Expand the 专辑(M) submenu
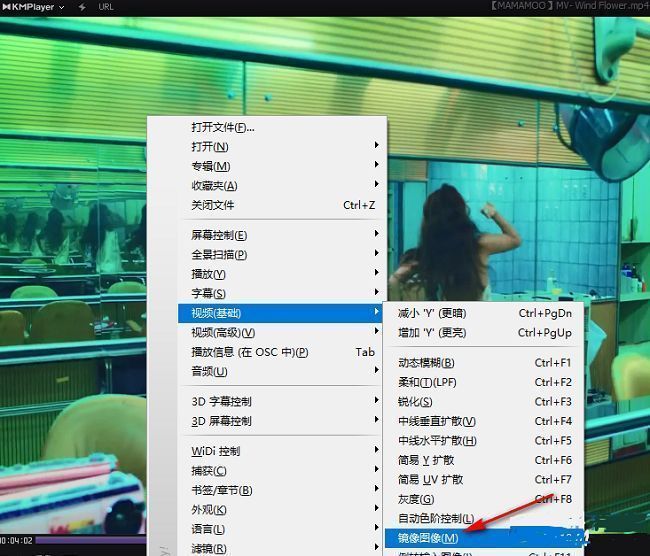Screen dimensions: 650x556 [x=281, y=166]
